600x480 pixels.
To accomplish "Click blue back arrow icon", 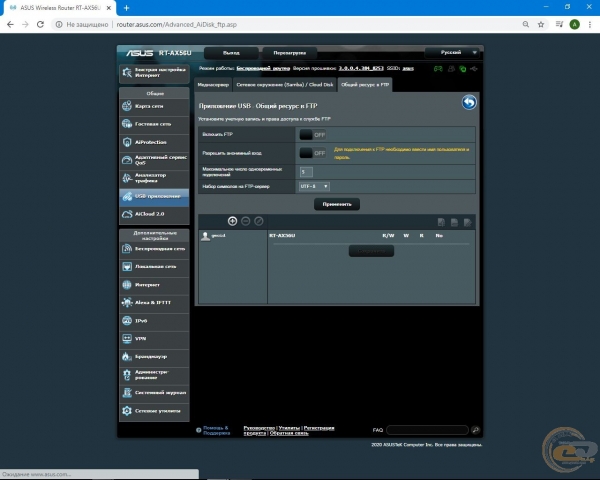I will (469, 103).
